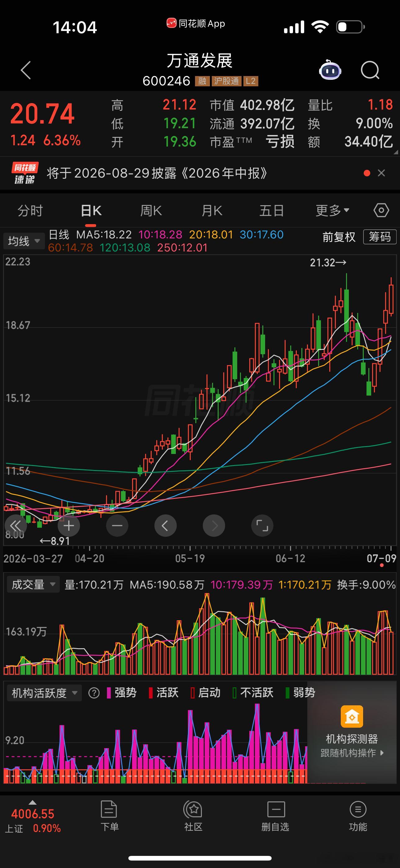The image size is (400, 868).
Task: Toggle 前复权 price adjustment
Action: 339,237
